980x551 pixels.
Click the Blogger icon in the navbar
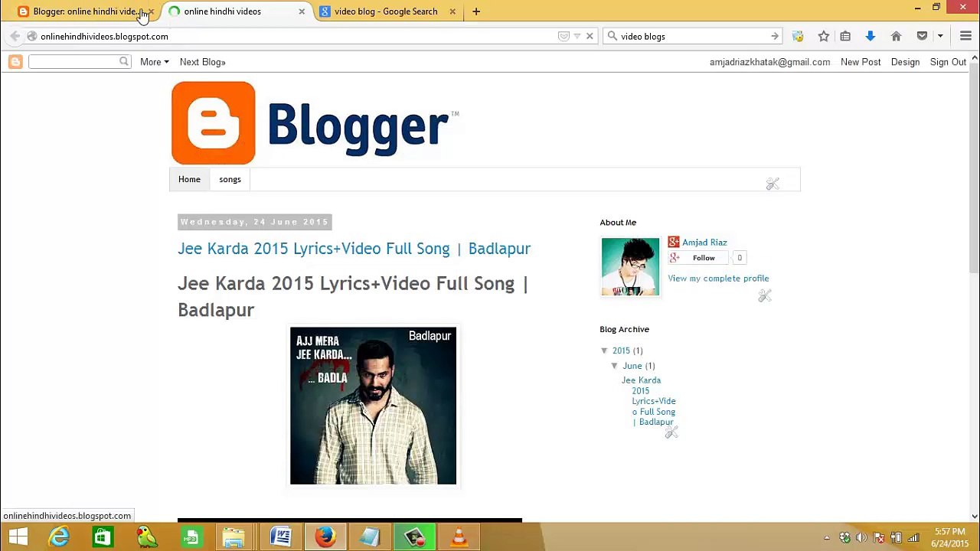(x=15, y=62)
